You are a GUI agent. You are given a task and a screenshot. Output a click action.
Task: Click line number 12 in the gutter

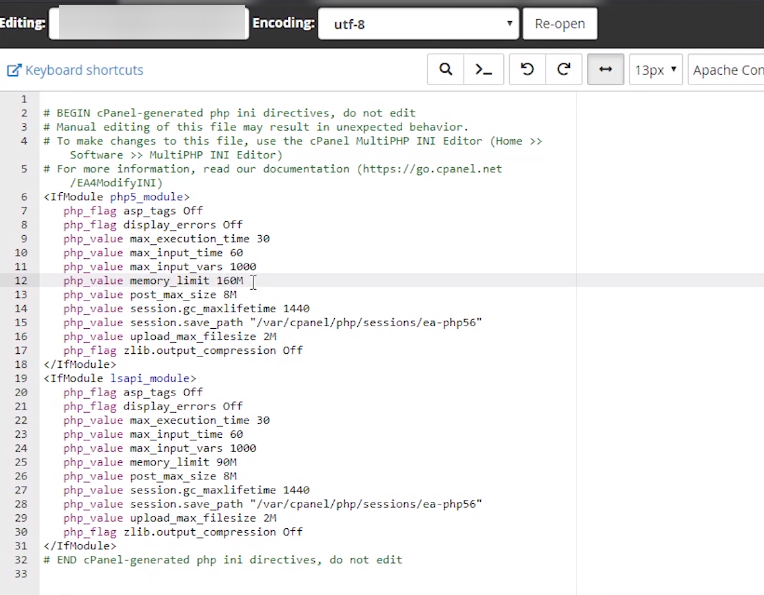(21, 281)
